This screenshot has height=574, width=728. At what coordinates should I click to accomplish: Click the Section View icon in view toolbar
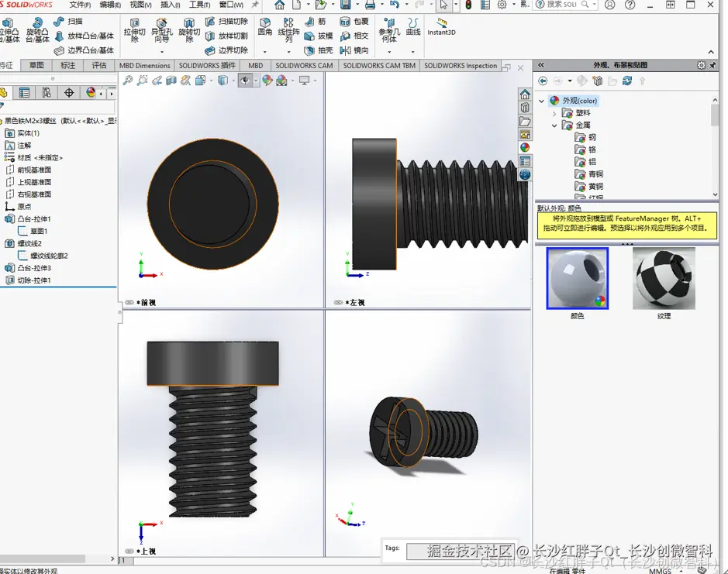(x=171, y=81)
